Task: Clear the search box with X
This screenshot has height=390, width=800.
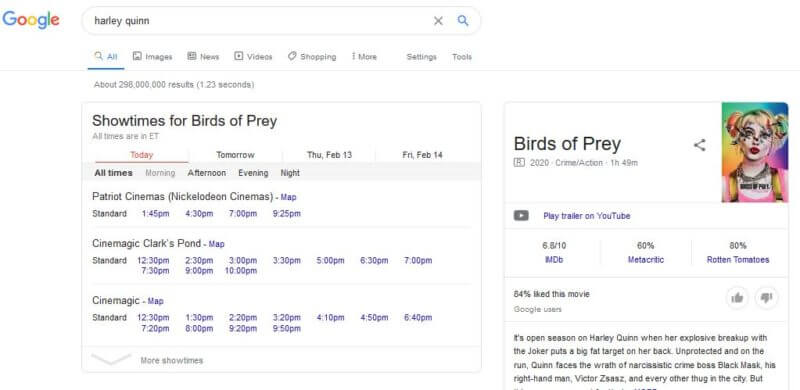Action: [x=438, y=21]
